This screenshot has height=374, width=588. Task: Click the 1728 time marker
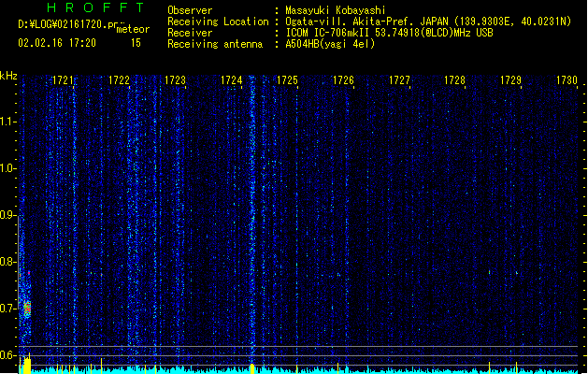pyautogui.click(x=455, y=80)
